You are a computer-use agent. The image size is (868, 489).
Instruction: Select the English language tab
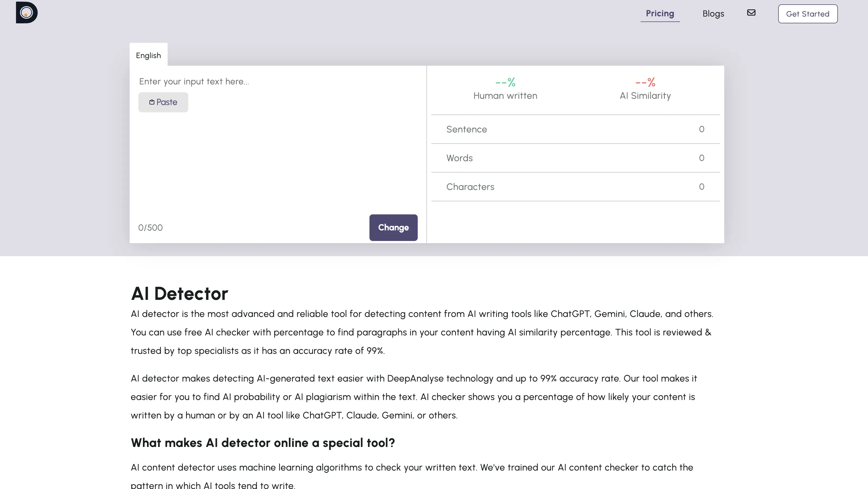pos(148,55)
